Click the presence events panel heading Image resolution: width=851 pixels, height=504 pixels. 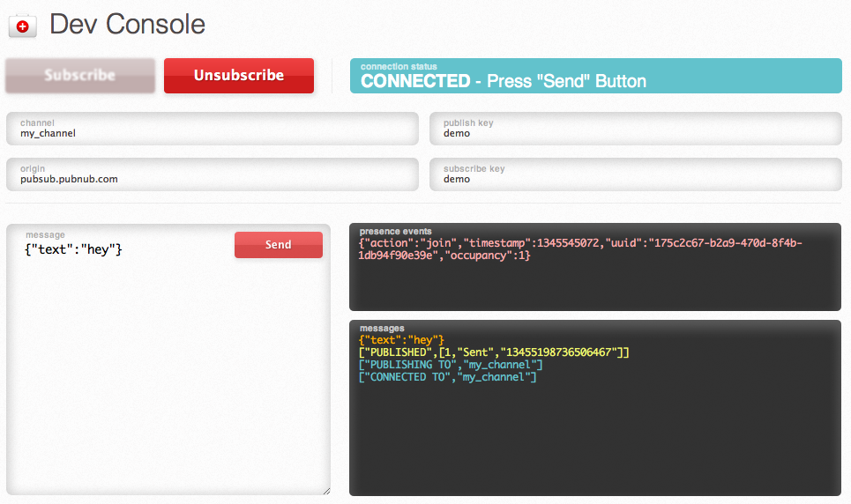[395, 231]
